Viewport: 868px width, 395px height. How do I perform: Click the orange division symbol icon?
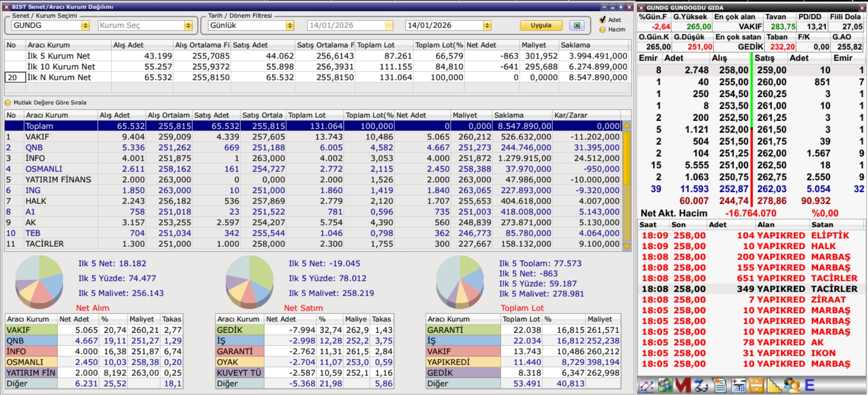pos(756,385)
